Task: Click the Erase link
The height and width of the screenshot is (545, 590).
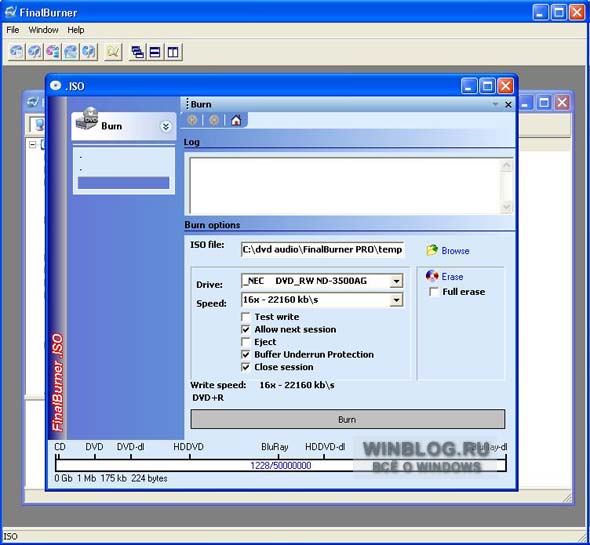Action: 452,277
